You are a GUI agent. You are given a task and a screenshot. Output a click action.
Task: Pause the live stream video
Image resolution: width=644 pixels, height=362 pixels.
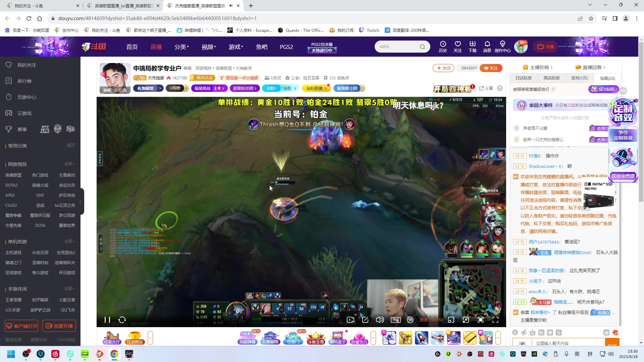point(107,320)
